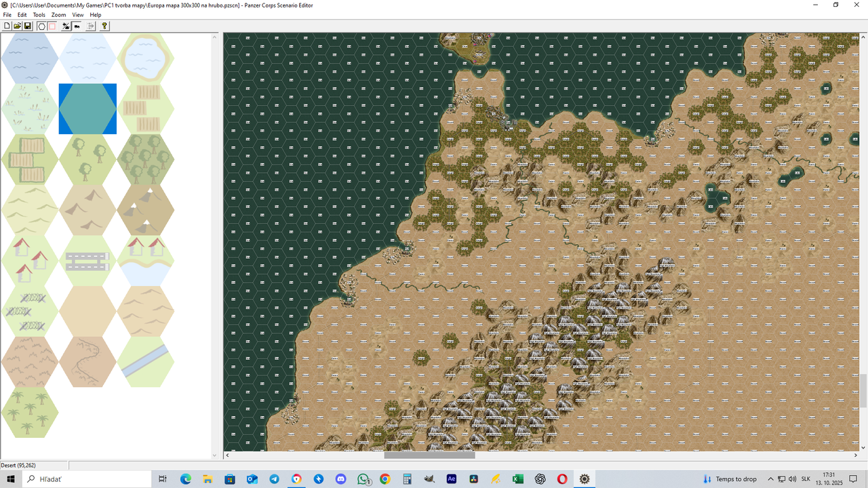Viewport: 868px width, 488px height.
Task: Select the snow-capped mountain terrain tile
Action: [x=146, y=209]
